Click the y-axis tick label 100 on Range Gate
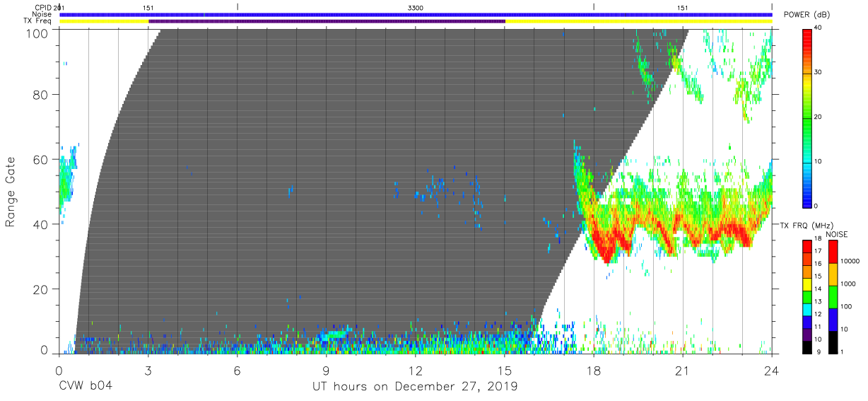The width and height of the screenshot is (868, 401). point(37,33)
